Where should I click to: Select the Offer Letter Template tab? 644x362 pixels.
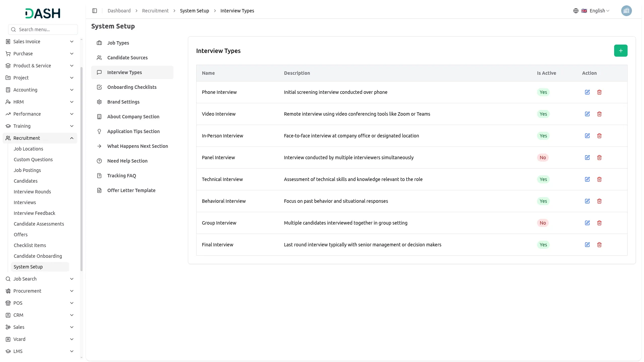[x=131, y=190]
